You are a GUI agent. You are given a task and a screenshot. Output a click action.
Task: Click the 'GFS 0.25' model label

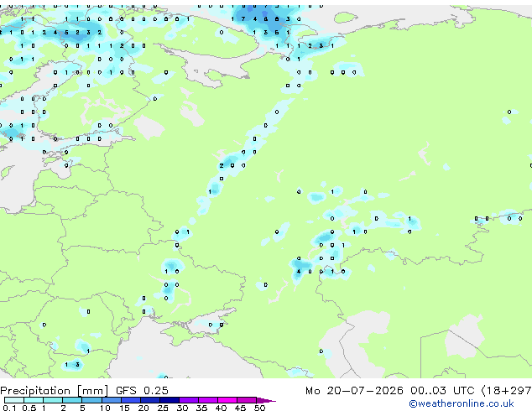142,391
